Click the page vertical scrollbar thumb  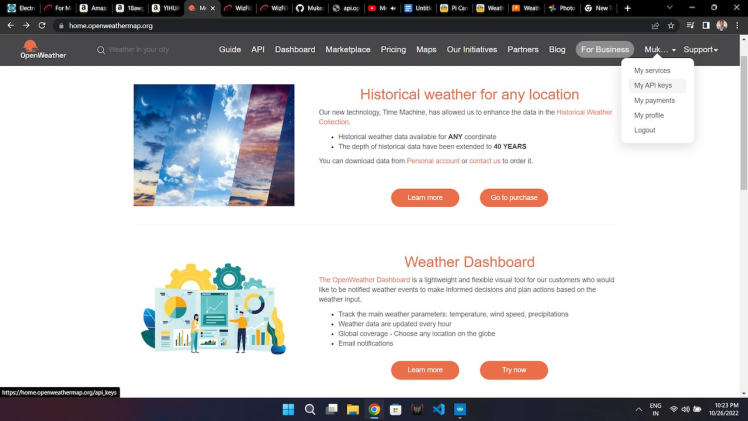click(x=743, y=123)
